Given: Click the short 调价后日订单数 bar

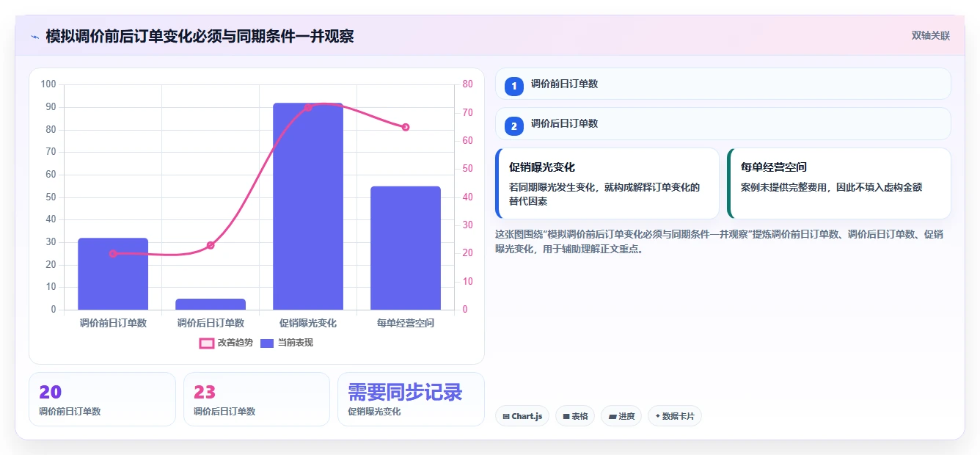Looking at the screenshot, I should click(211, 304).
